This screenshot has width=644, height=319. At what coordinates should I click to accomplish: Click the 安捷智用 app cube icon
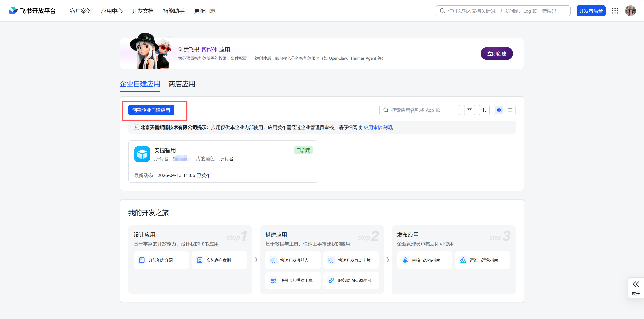(x=142, y=154)
